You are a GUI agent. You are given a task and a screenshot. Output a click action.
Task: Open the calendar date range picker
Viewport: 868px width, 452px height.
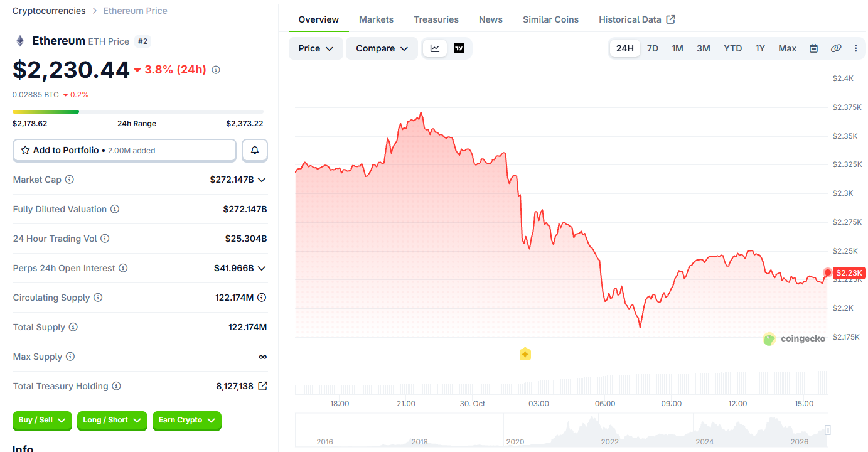(x=813, y=48)
